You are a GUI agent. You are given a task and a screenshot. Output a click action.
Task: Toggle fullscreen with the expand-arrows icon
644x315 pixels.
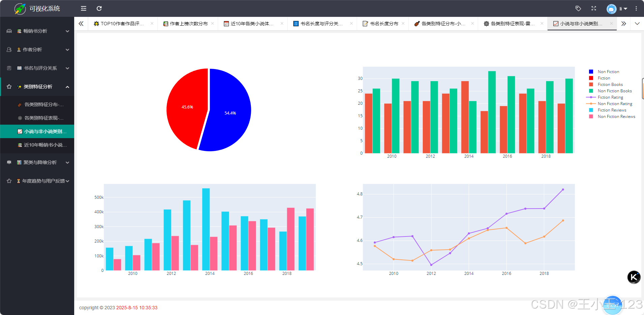(594, 8)
